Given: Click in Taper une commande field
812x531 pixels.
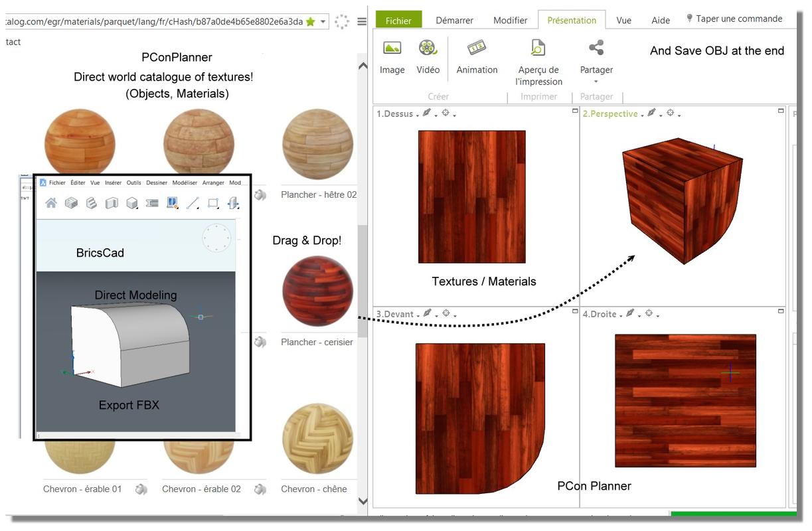Looking at the screenshot, I should [x=738, y=19].
